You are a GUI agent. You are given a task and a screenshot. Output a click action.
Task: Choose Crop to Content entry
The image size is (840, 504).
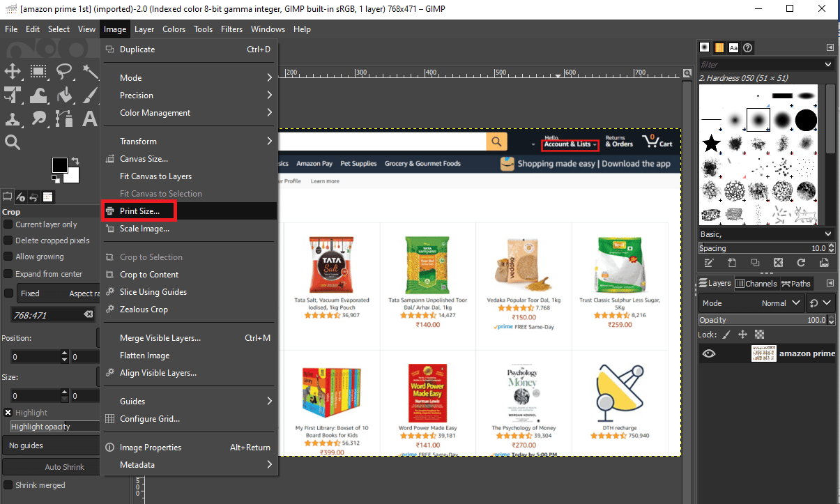point(190,274)
